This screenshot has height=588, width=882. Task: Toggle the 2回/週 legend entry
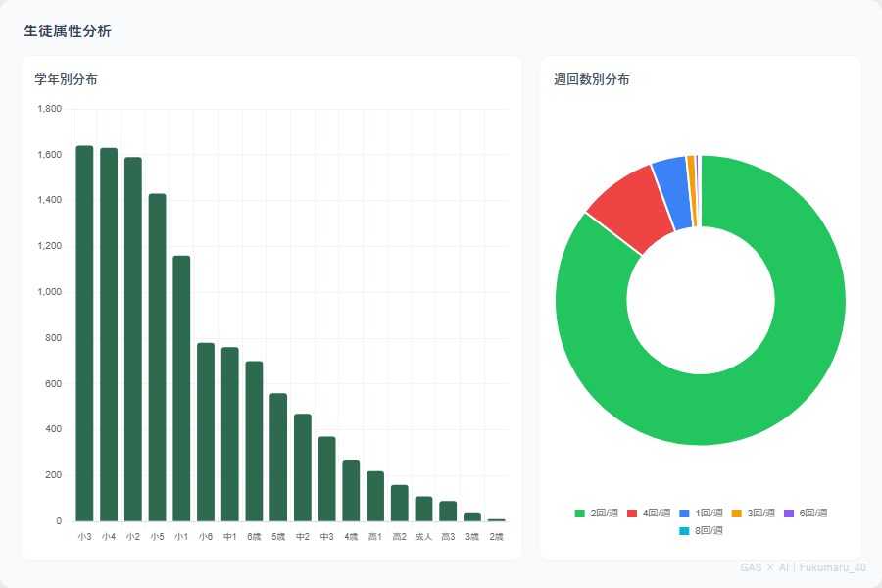pos(596,514)
